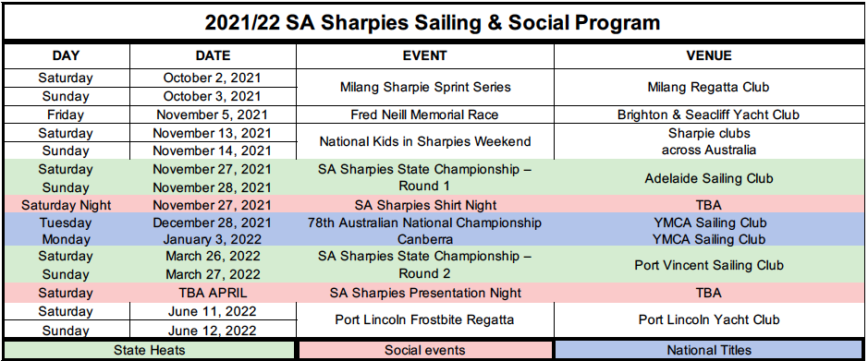The height and width of the screenshot is (361, 868).
Task: Click the pink Social events legend swatch
Action: [425, 350]
